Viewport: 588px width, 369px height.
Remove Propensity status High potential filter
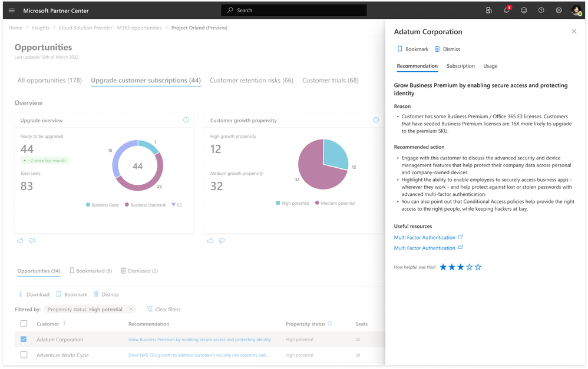pos(131,309)
